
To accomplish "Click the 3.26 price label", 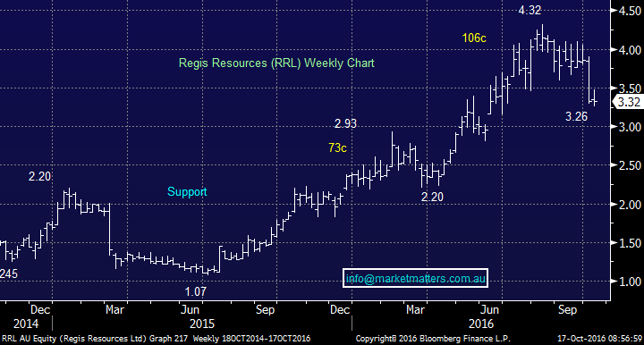I will click(x=576, y=117).
